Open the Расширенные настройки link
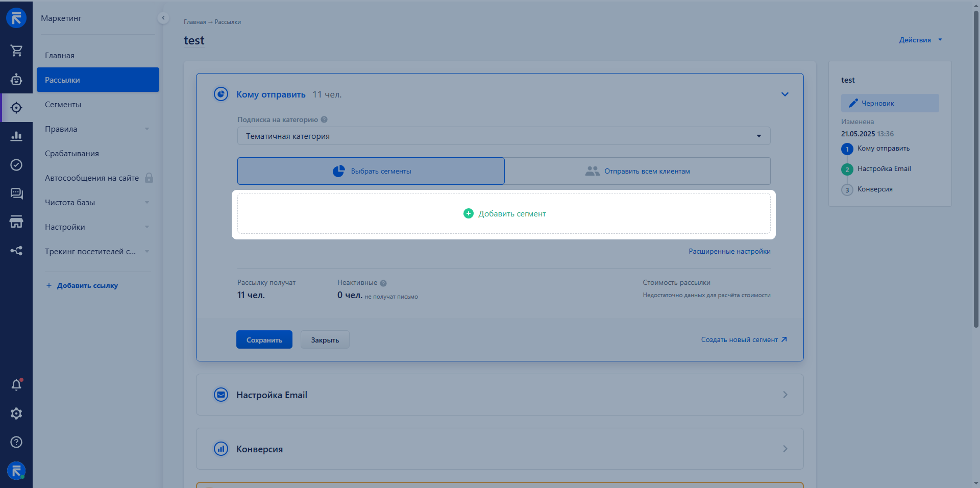Screen dimensions: 980x488 pyautogui.click(x=729, y=251)
